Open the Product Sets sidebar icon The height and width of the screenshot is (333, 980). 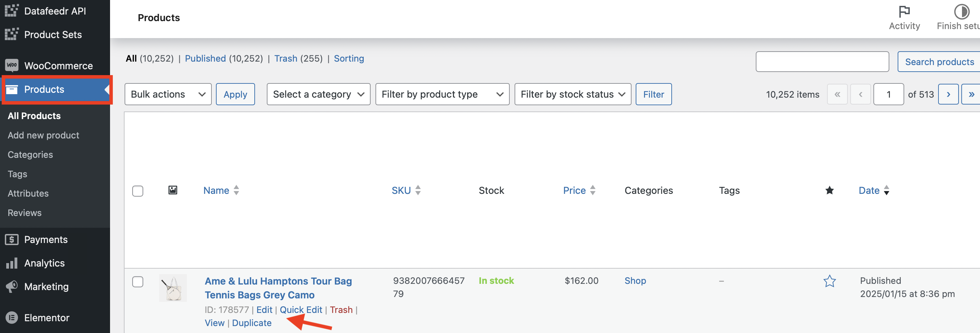[x=11, y=34]
